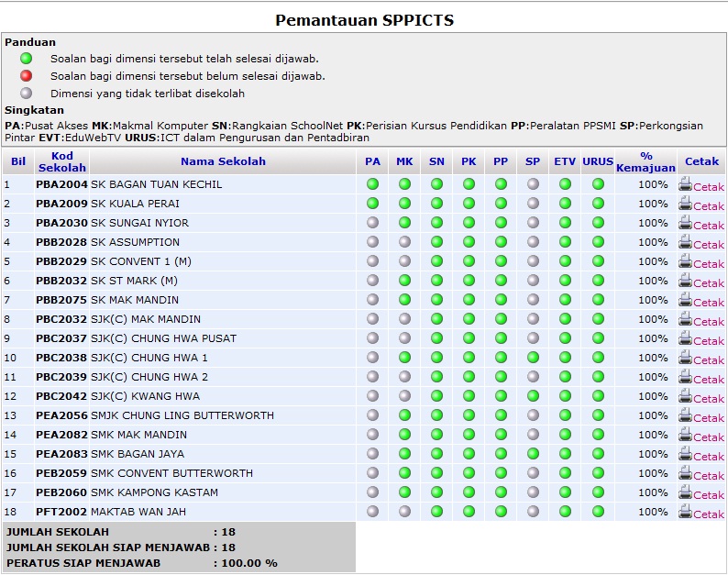Click the Pemantauan SPPICTS page title
The width and height of the screenshot is (728, 575).
365,20
